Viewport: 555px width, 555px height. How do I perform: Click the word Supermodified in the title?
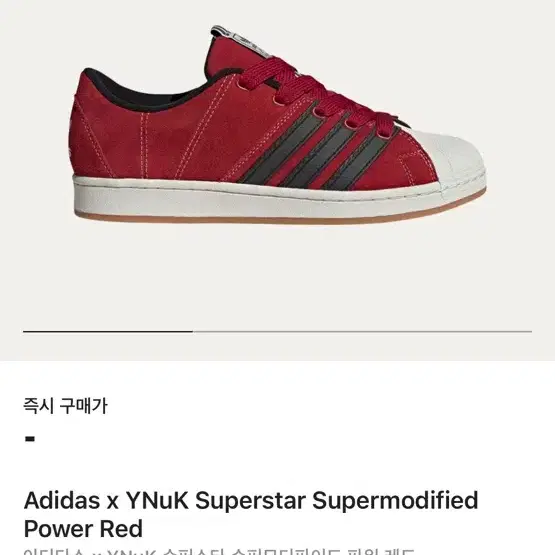point(395,501)
